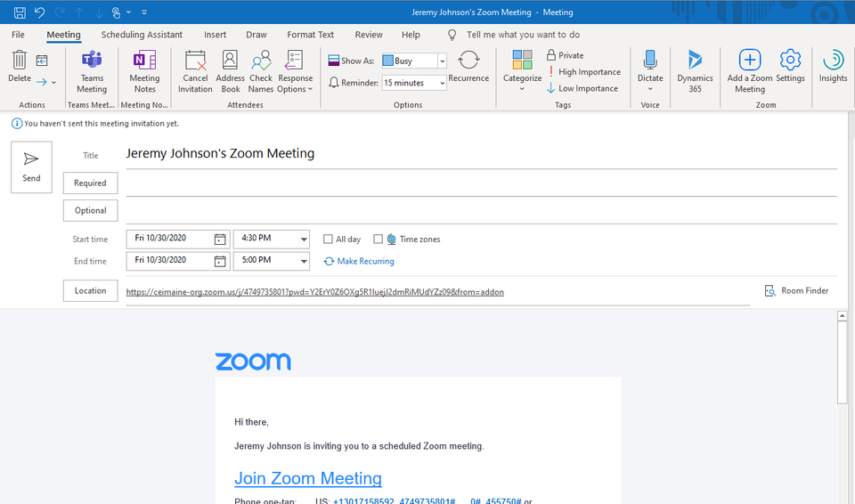The height and width of the screenshot is (504, 855).
Task: Undo the last action in the title bar
Action: tap(39, 12)
